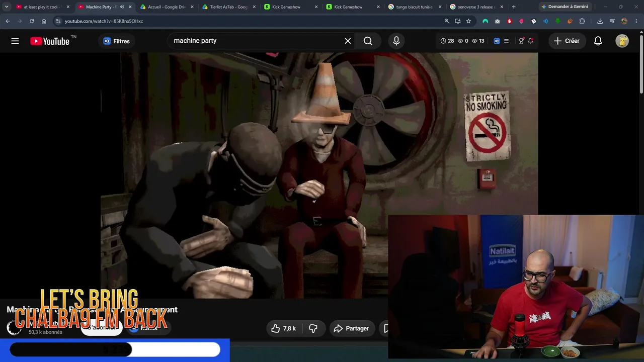The image size is (644, 362).
Task: Run the YouTube search with magnifier button
Action: pyautogui.click(x=368, y=41)
